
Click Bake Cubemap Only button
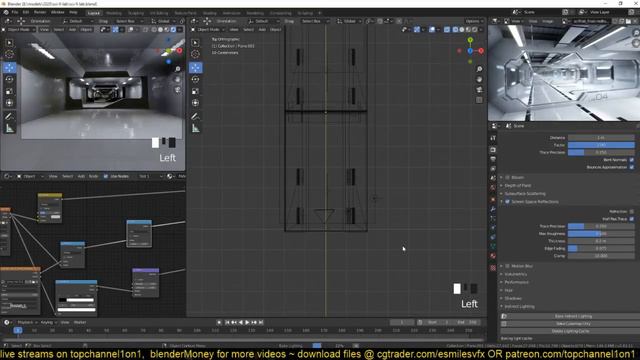pos(573,324)
